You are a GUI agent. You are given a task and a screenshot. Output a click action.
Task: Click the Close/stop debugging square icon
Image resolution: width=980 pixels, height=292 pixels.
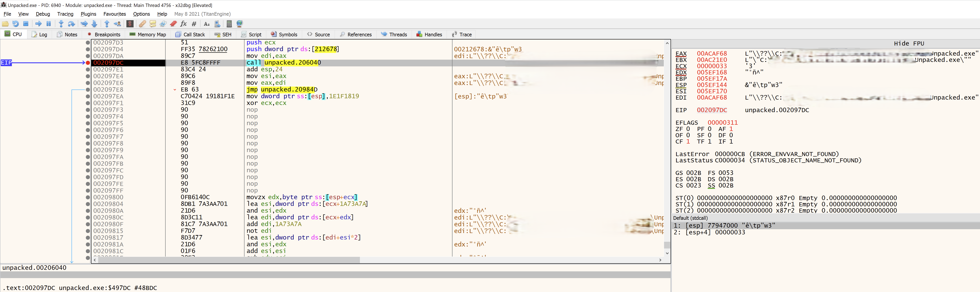[x=26, y=24]
